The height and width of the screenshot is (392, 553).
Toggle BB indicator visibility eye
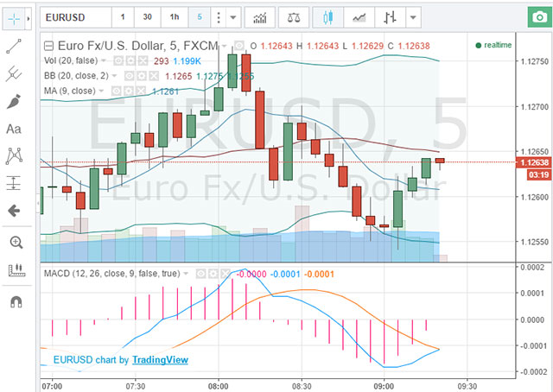click(130, 76)
